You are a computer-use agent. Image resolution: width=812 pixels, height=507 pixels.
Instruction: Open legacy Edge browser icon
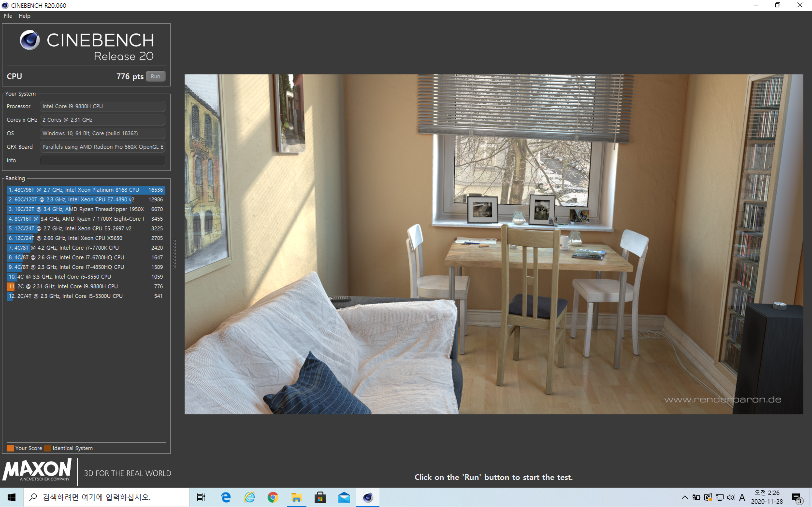tap(226, 497)
